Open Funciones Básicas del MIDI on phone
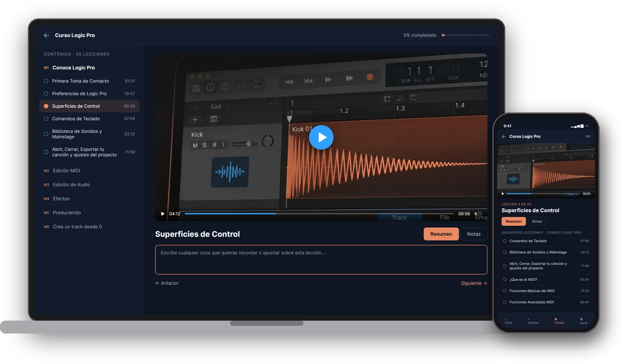This screenshot has height=364, width=625. (546, 291)
